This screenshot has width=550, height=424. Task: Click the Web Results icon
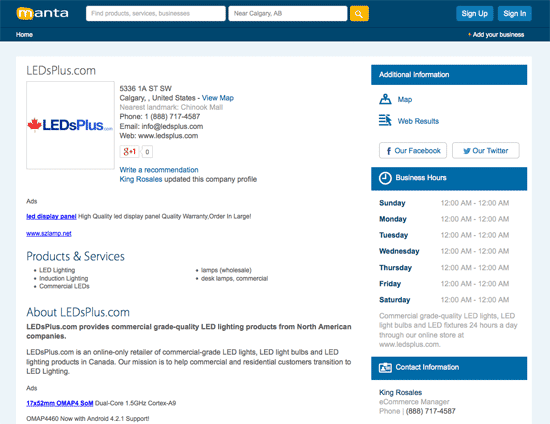(385, 120)
